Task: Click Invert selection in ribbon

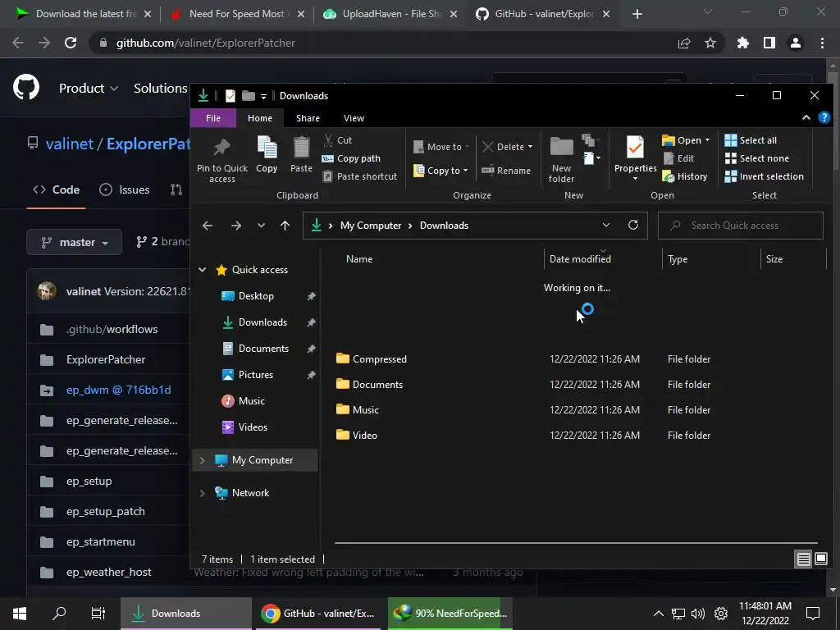Action: click(764, 176)
